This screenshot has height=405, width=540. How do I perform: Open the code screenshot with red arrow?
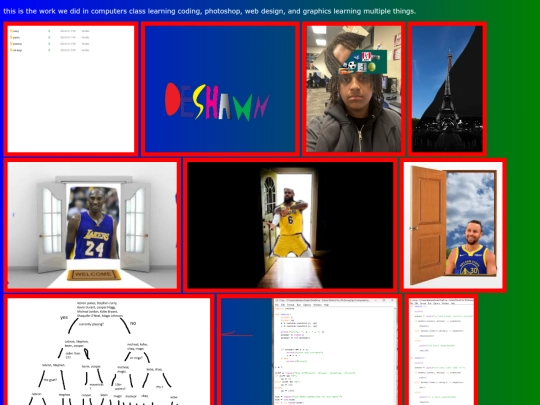coord(309,350)
